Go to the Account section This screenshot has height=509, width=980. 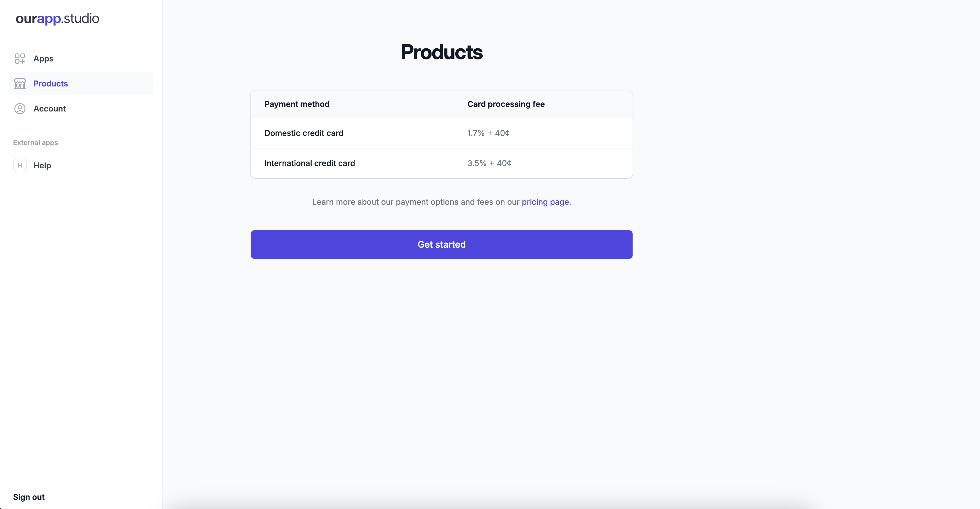point(81,109)
